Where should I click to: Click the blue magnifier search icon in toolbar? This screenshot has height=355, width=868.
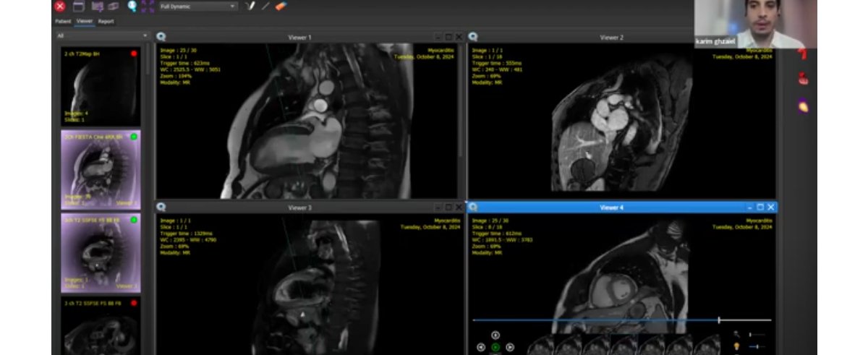132,6
